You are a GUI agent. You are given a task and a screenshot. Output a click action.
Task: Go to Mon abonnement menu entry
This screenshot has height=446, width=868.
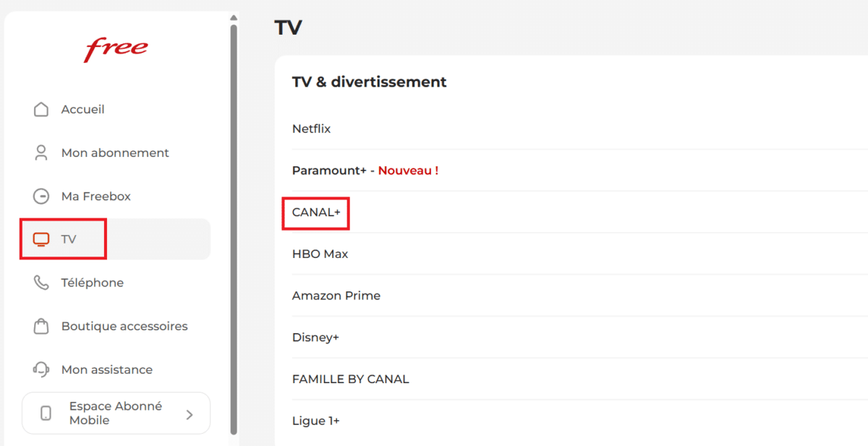[x=116, y=152]
